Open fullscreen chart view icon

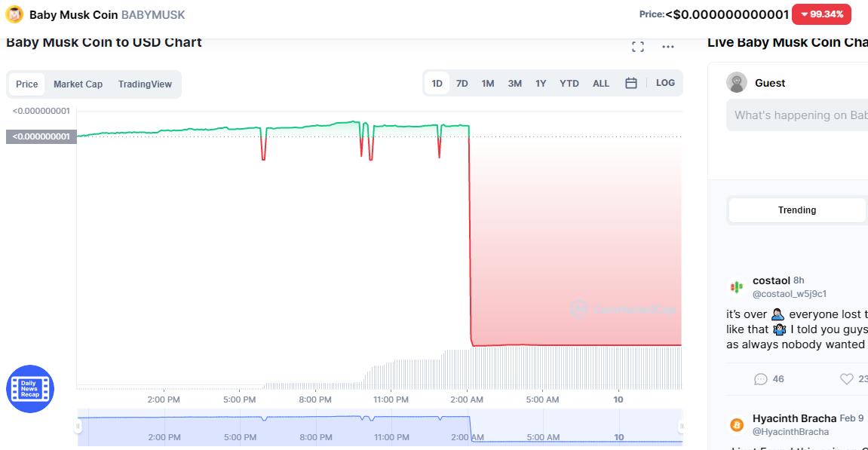[x=638, y=47]
